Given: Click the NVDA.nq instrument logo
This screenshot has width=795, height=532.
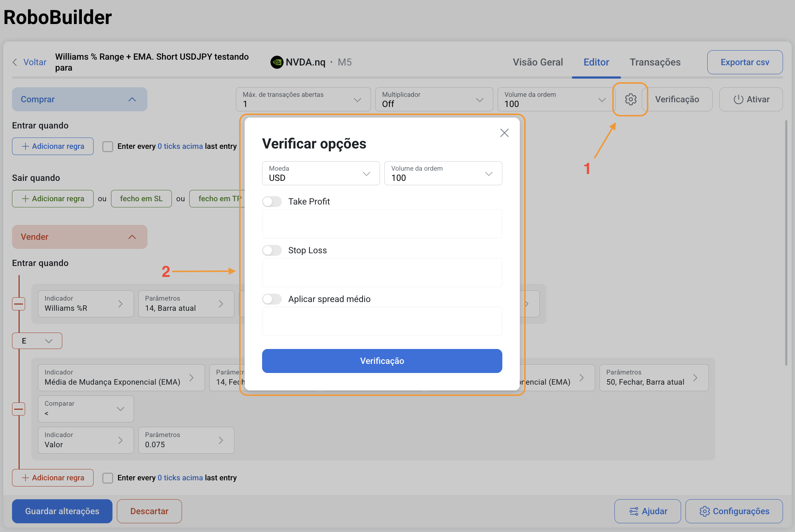Looking at the screenshot, I should pyautogui.click(x=277, y=62).
